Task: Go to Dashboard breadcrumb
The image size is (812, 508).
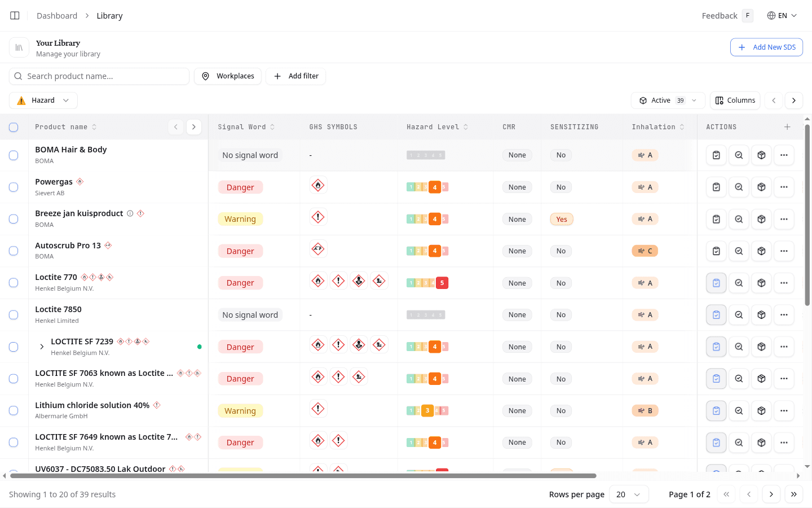Action: 57,16
